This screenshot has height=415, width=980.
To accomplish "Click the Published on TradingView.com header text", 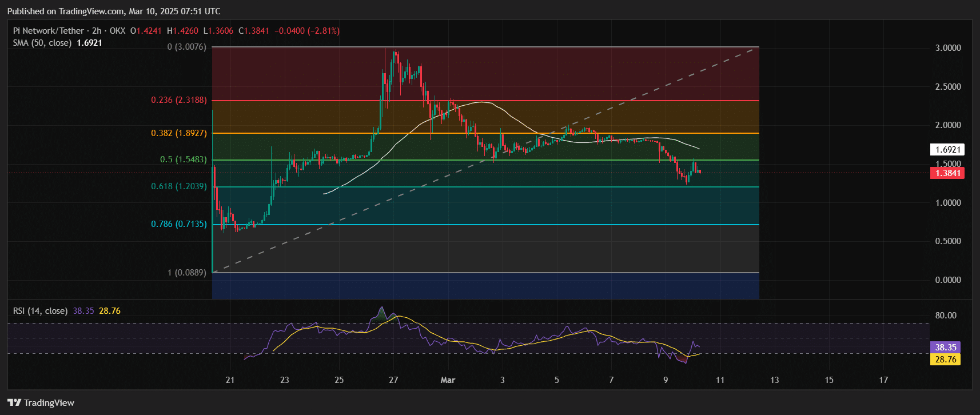I will point(114,11).
